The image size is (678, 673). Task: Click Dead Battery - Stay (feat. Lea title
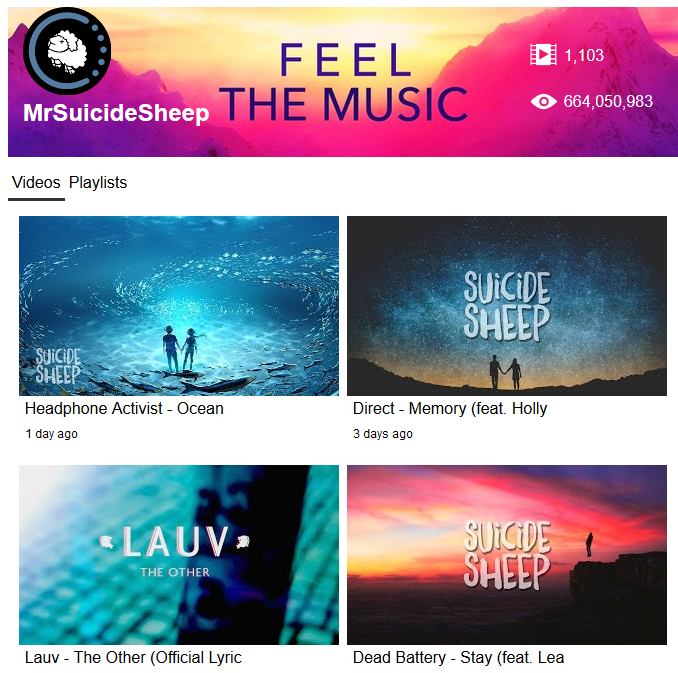coord(458,658)
